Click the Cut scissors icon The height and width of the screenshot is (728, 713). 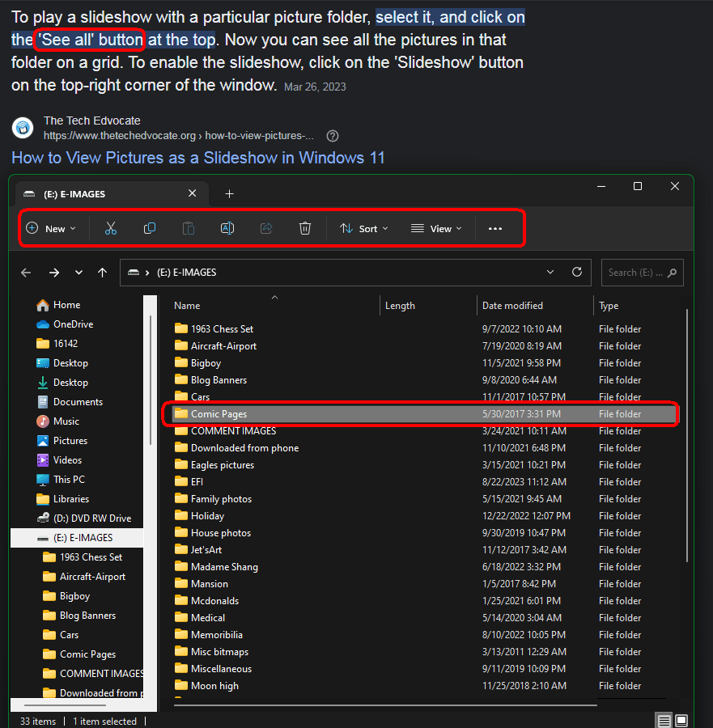pyautogui.click(x=111, y=228)
